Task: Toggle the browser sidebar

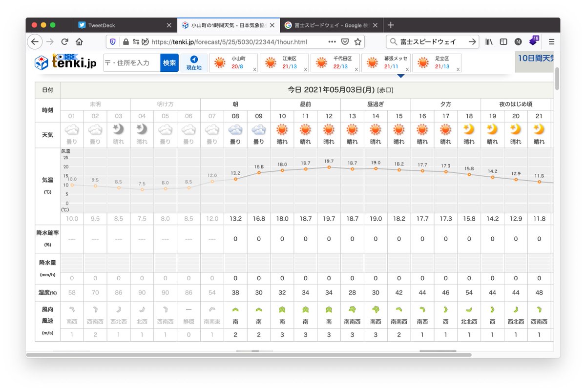Action: click(503, 42)
